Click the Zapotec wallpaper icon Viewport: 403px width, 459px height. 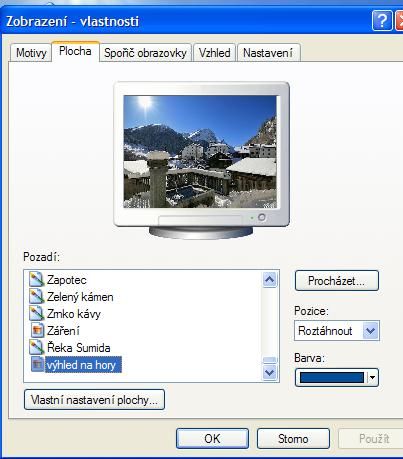point(36,280)
